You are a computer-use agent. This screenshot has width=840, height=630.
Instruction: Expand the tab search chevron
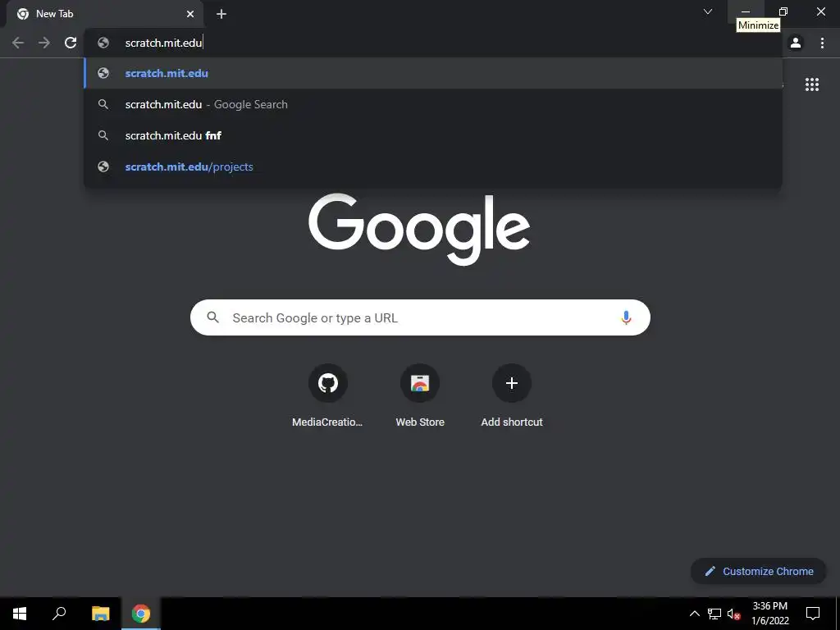[708, 11]
